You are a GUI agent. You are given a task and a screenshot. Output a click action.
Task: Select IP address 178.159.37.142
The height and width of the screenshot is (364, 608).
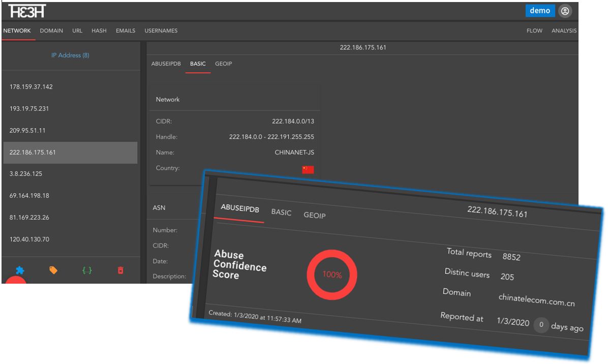point(31,86)
